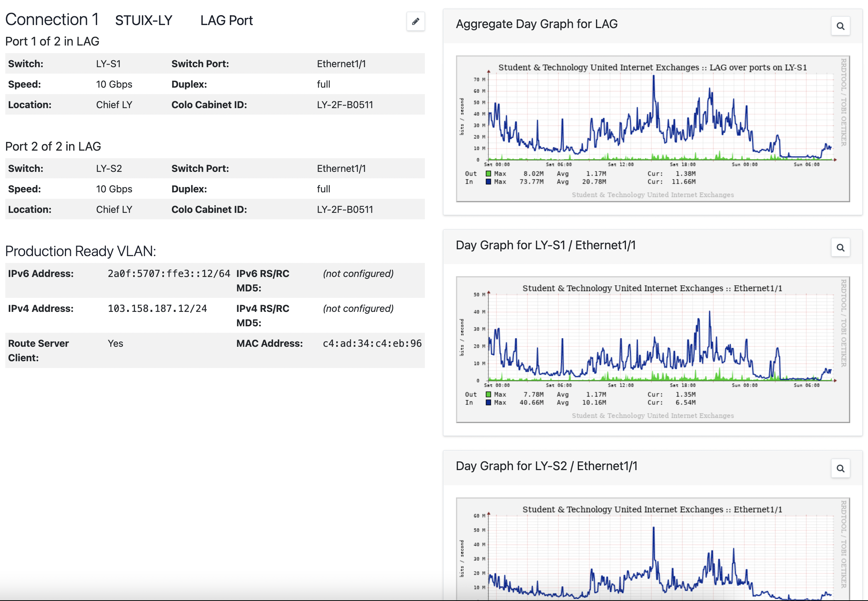The height and width of the screenshot is (601, 868).
Task: Open the LAG aggregate traffic graph image
Action: point(653,129)
